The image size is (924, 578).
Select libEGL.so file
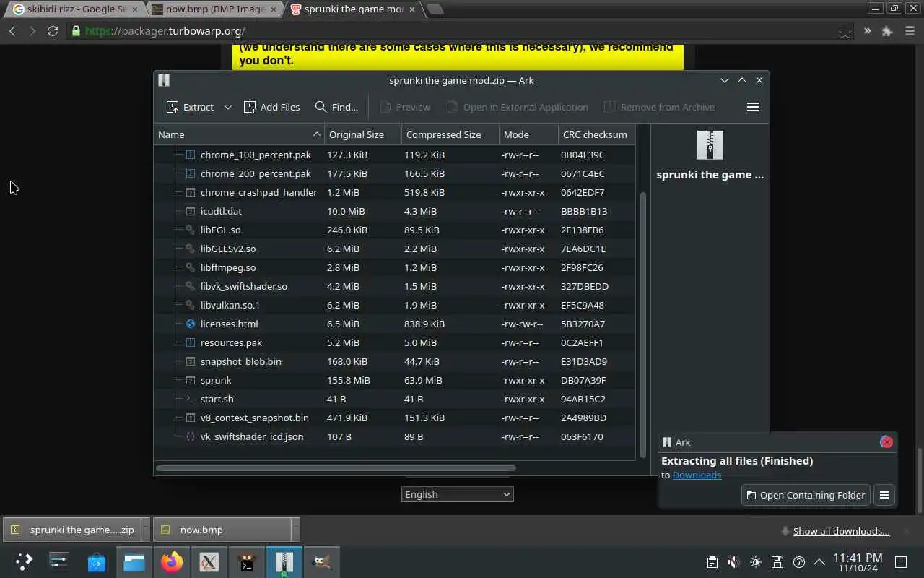pos(395,230)
